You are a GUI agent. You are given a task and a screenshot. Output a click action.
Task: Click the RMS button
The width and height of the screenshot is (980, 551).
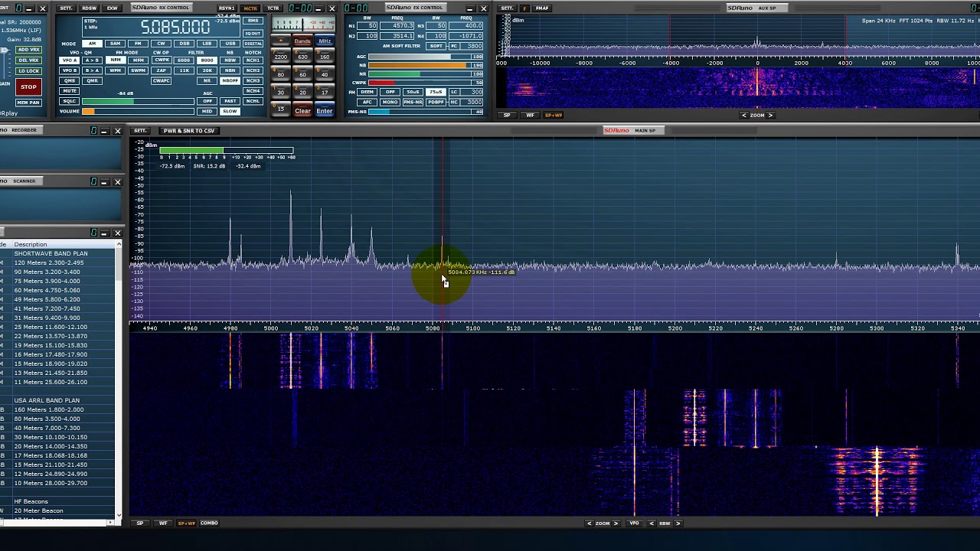(253, 21)
